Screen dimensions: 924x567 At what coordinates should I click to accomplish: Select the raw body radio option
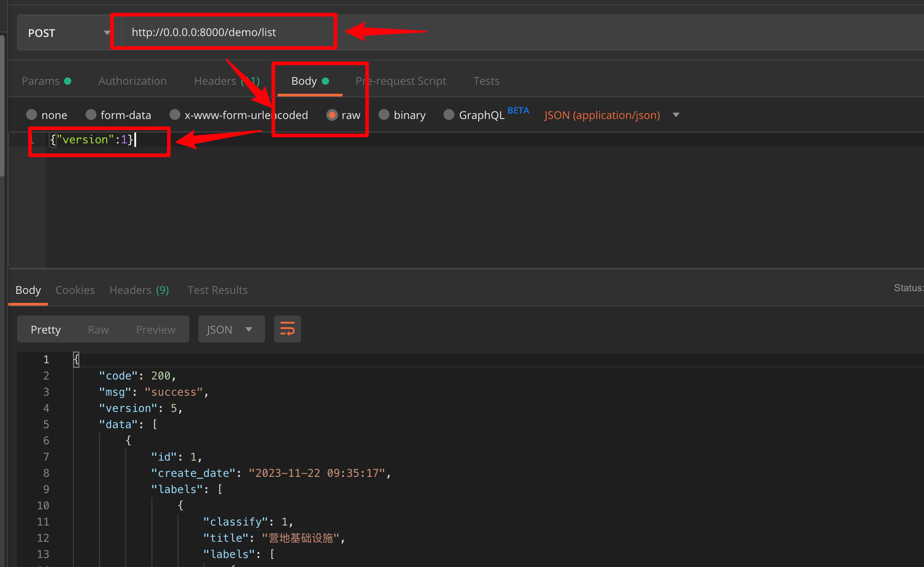pos(332,115)
